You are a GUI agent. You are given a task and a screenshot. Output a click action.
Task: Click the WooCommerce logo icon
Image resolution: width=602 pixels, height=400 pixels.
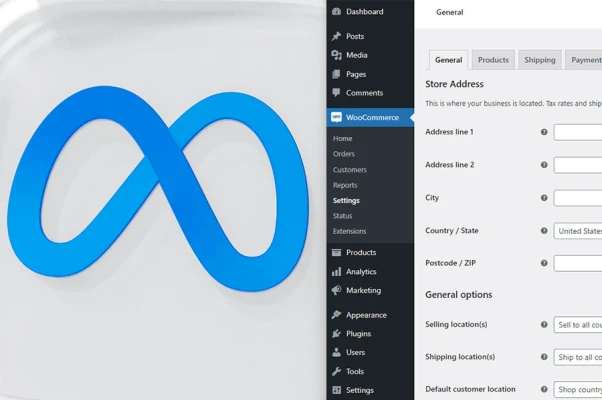(336, 117)
